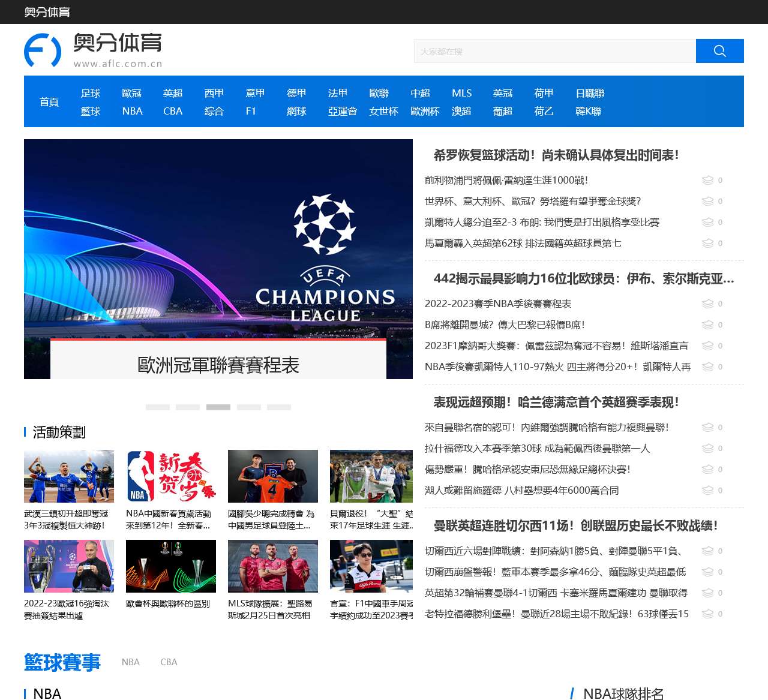
Task: Click comment icon beside 2022-2023賽季NBA季後賽賽程表
Action: pos(707,304)
